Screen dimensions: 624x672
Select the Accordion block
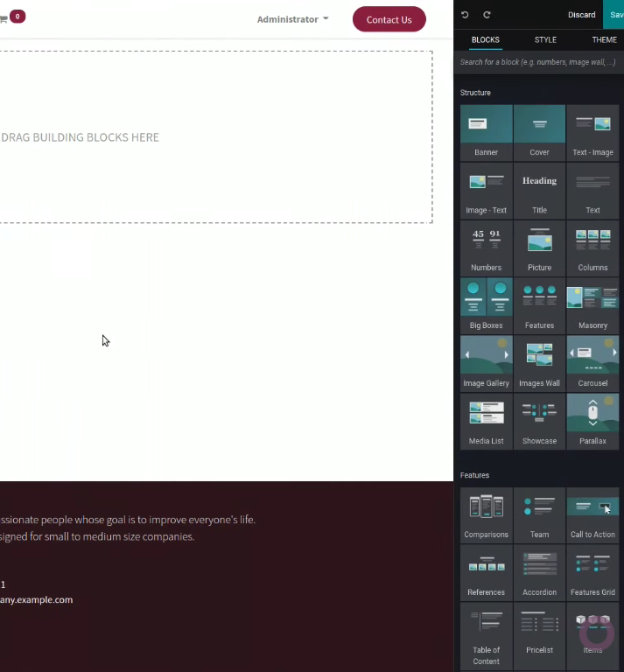[x=539, y=573]
